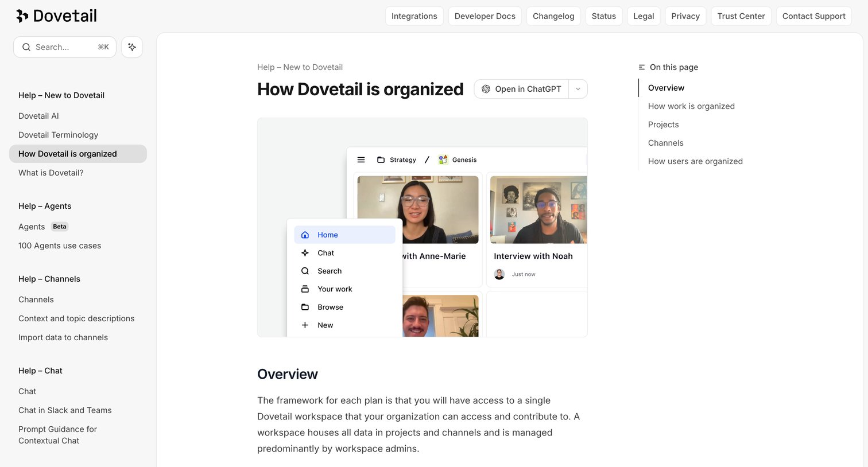
Task: Jump to How work is organized section
Action: pos(691,106)
